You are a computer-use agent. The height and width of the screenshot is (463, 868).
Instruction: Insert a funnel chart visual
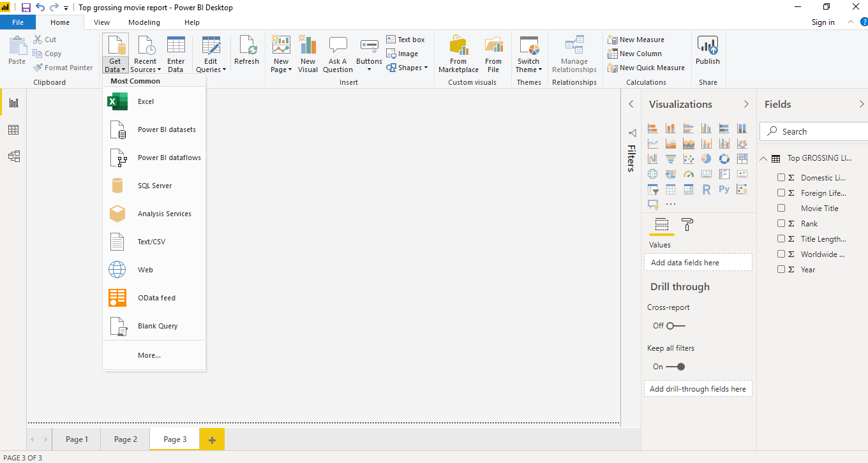coord(671,159)
